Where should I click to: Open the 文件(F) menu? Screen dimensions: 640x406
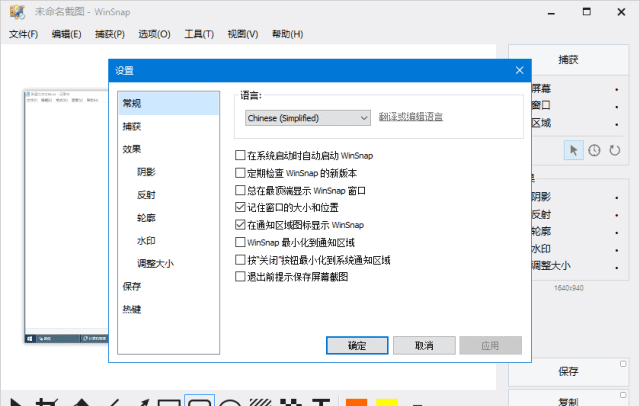click(23, 34)
